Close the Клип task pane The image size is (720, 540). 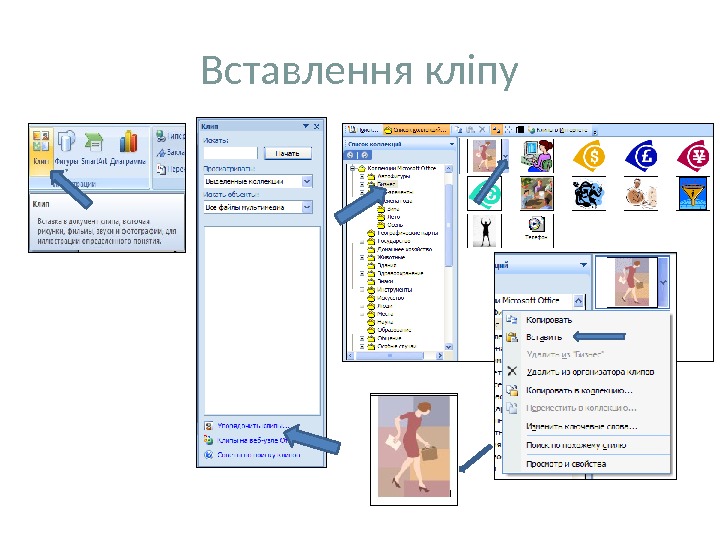pyautogui.click(x=317, y=126)
